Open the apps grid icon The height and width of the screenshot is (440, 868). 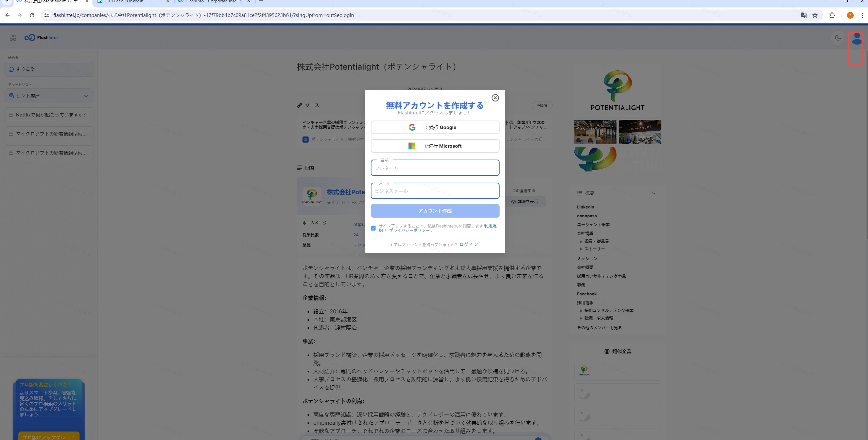pyautogui.click(x=13, y=38)
